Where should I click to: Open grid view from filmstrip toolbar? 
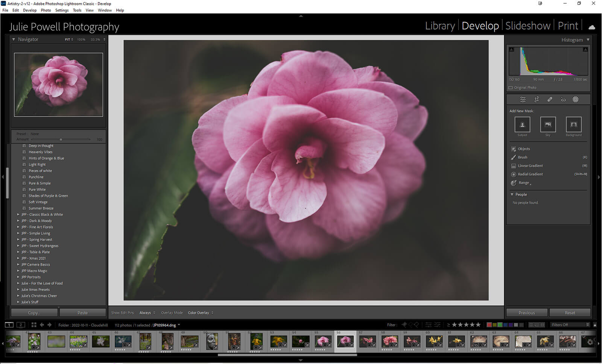[x=34, y=325]
